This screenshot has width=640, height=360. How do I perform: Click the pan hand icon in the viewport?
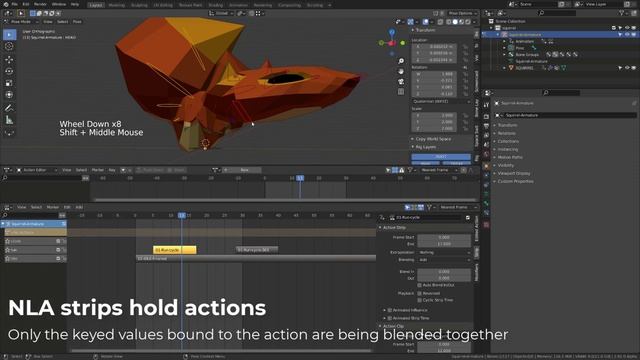tap(401, 71)
